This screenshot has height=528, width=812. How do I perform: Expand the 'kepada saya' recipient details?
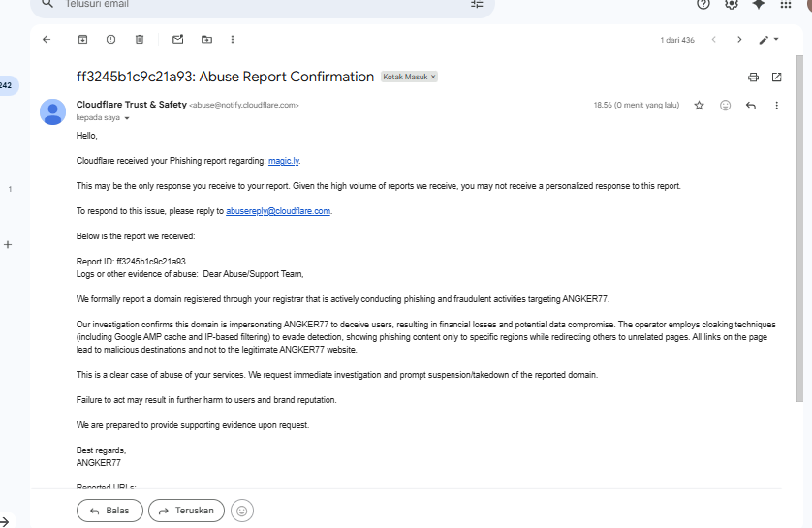(x=127, y=118)
